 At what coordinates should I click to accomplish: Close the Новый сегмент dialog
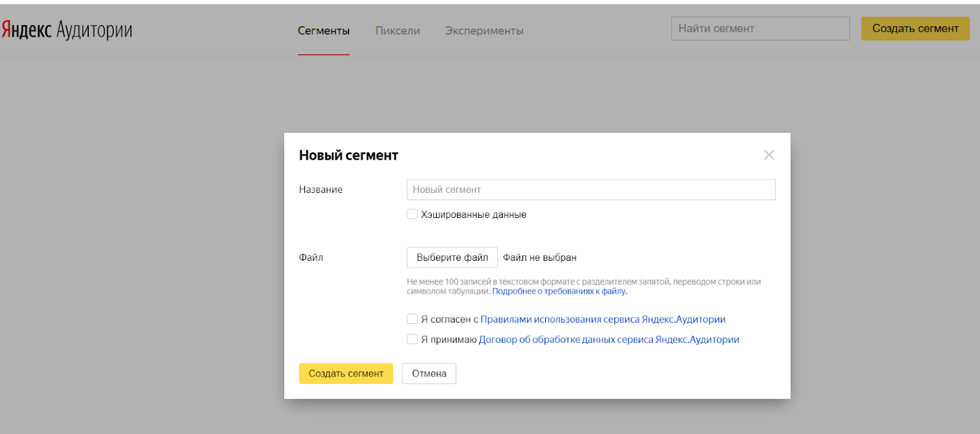[x=769, y=155]
